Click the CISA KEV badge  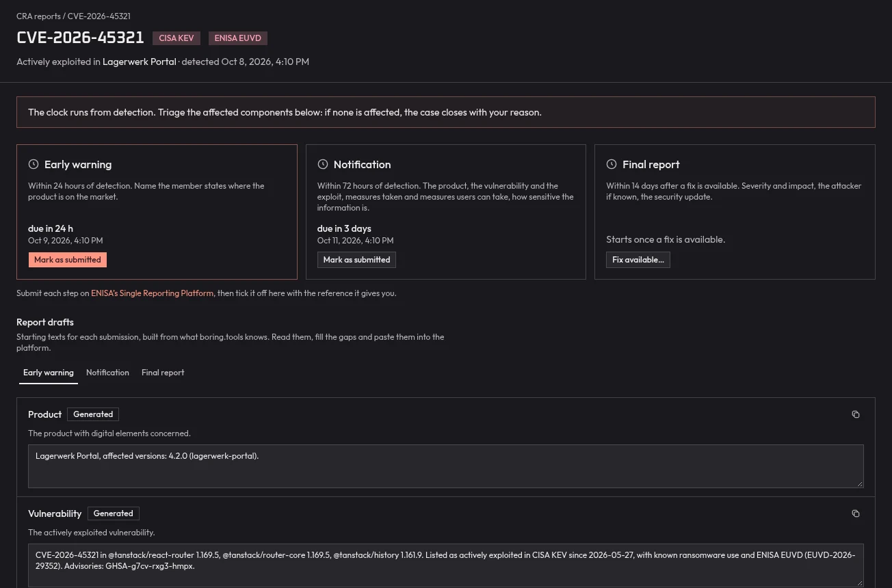(x=176, y=38)
